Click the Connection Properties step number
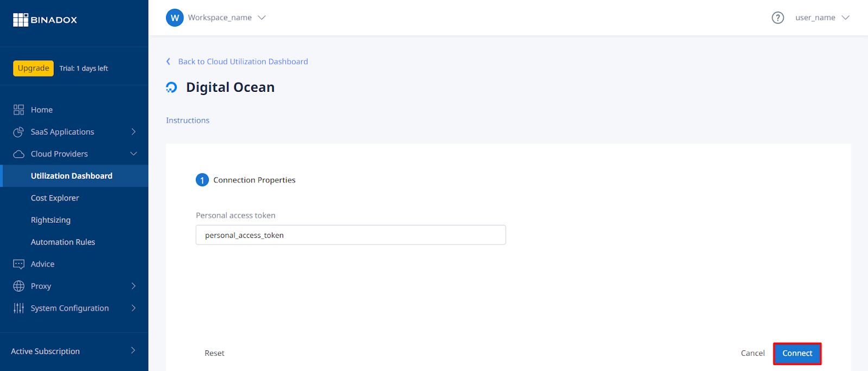Viewport: 868px width, 371px height. point(202,180)
